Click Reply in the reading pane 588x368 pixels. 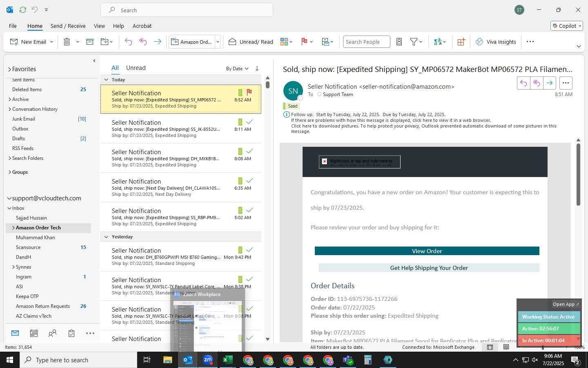(523, 83)
